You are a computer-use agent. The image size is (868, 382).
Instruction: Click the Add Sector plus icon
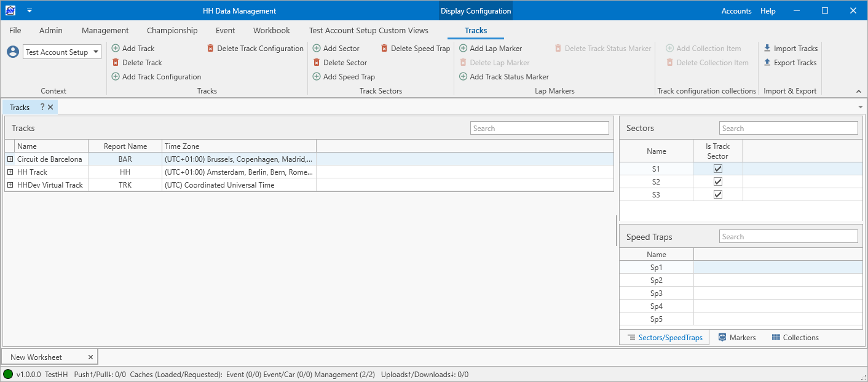pyautogui.click(x=317, y=49)
